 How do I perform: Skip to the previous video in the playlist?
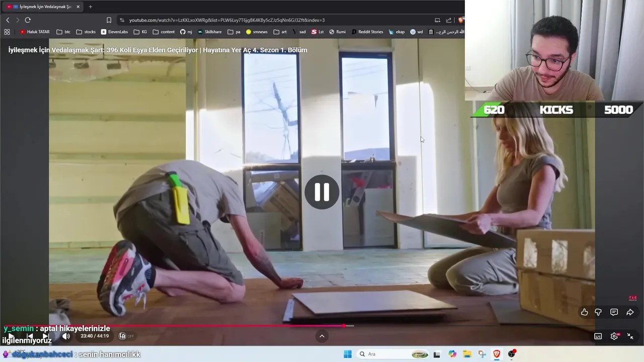(30, 336)
